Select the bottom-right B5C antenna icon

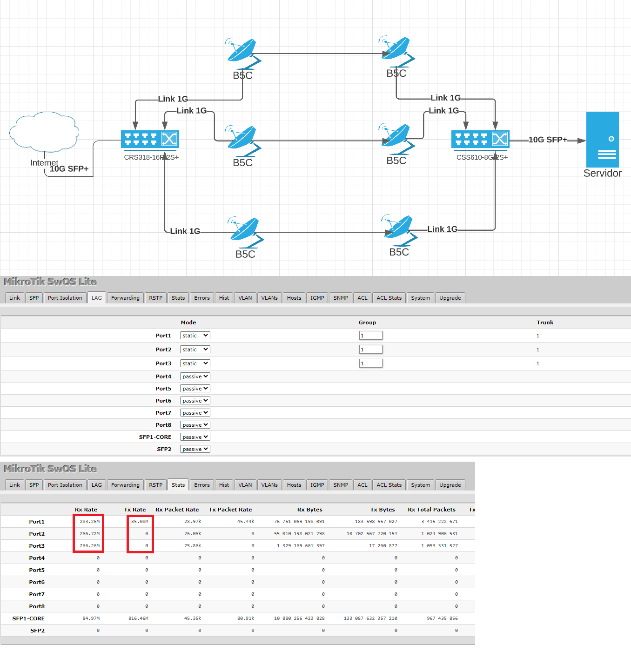[399, 230]
